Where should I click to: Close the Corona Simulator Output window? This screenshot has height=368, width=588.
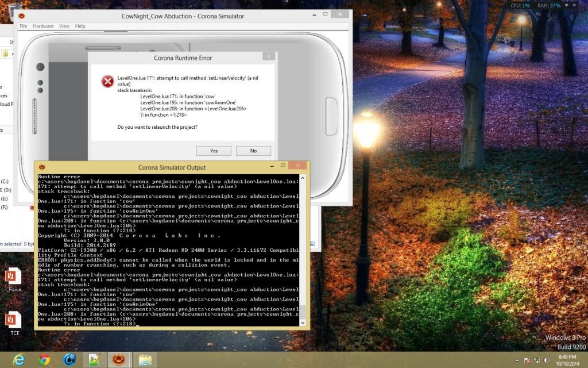[297, 165]
